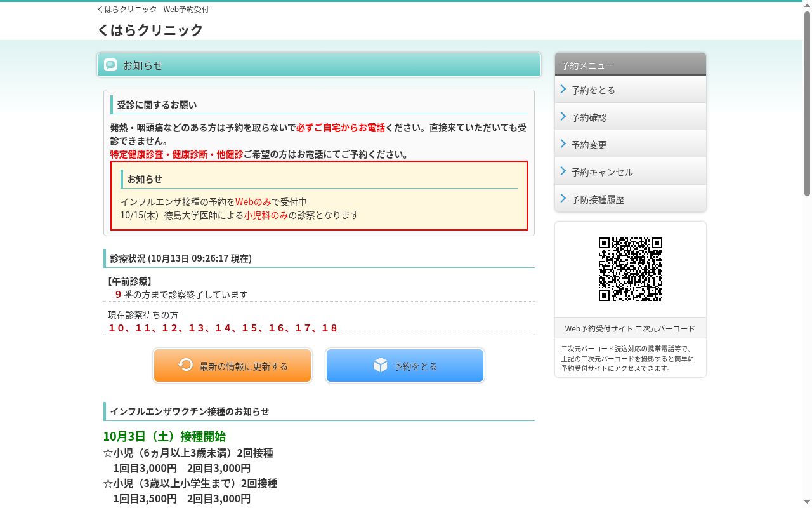The height and width of the screenshot is (508, 812).
Task: Select 予約キャンセル in the reservation menu
Action: 631,171
